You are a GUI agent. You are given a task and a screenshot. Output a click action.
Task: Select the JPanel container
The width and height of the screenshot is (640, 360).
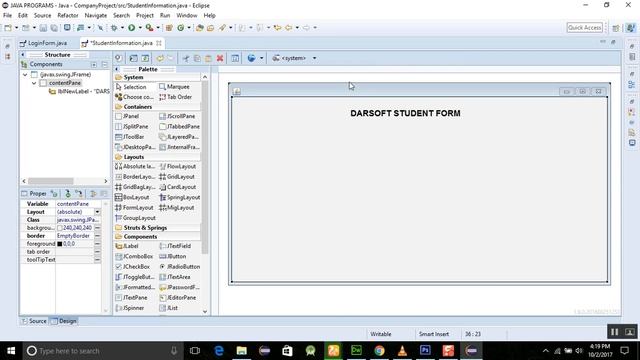coord(127,116)
